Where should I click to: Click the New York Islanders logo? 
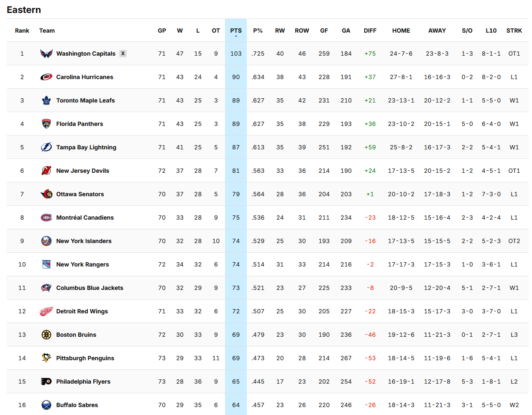pos(46,241)
